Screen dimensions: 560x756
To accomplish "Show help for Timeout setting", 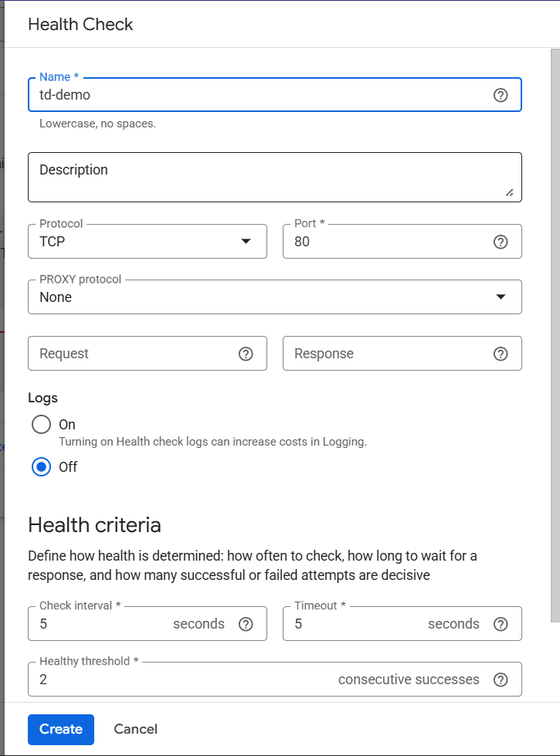I will 501,624.
